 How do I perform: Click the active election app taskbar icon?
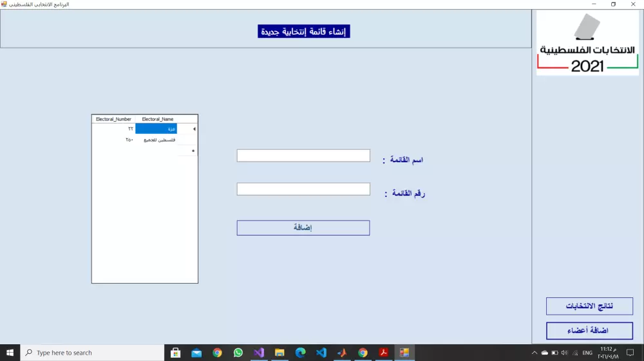(x=404, y=353)
